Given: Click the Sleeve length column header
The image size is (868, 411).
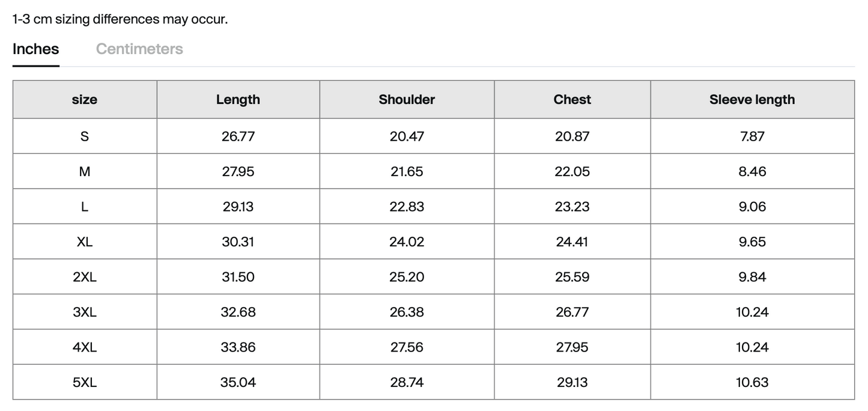Looking at the screenshot, I should point(751,100).
